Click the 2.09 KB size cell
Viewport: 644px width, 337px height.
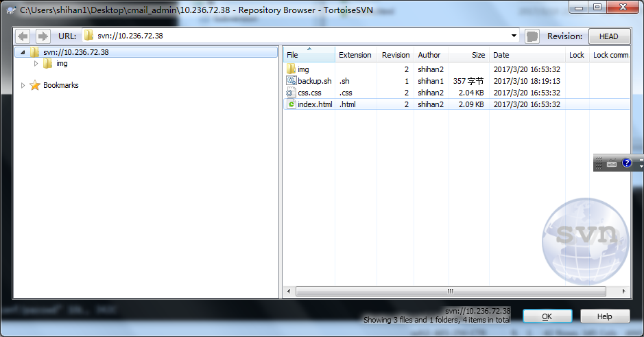[x=471, y=104]
